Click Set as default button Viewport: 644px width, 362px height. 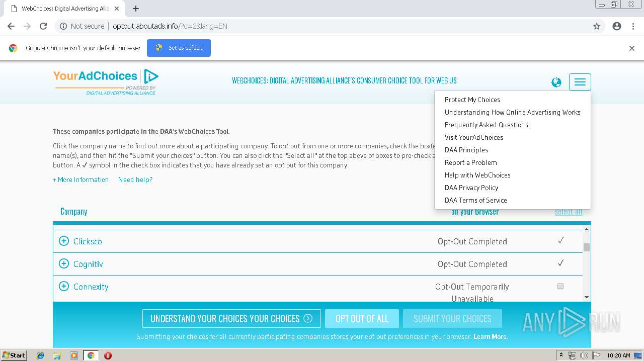(179, 48)
